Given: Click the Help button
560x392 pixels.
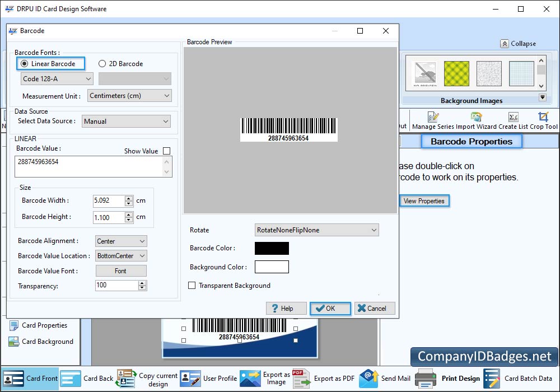Looking at the screenshot, I should point(286,309).
